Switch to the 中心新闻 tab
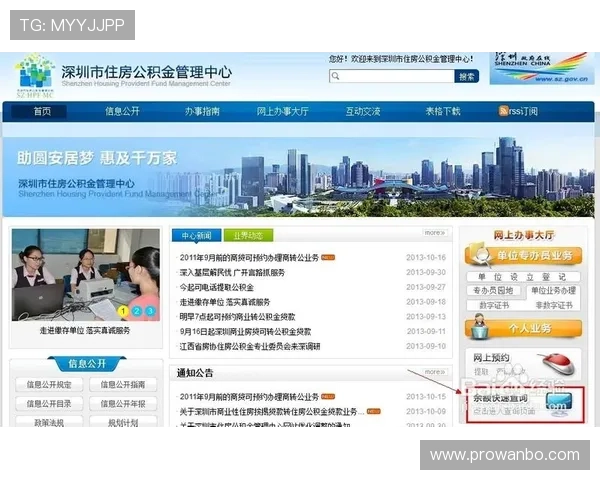The image size is (600, 480). tap(196, 235)
